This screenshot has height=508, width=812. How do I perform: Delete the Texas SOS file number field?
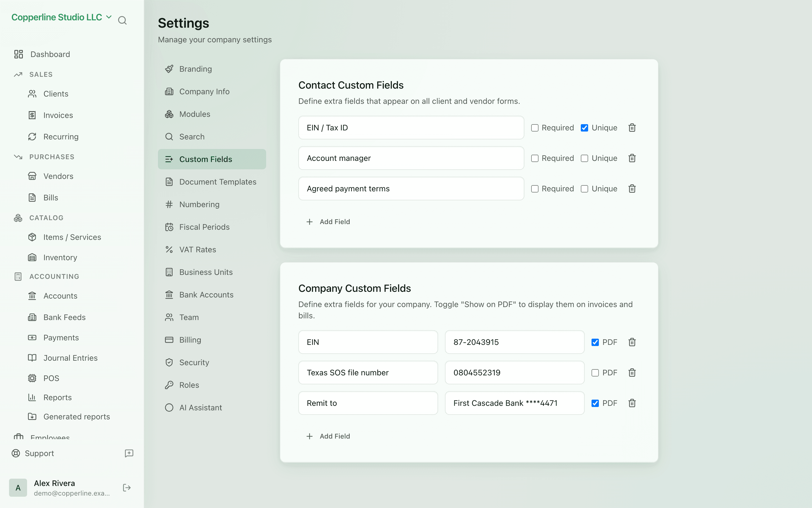click(632, 373)
